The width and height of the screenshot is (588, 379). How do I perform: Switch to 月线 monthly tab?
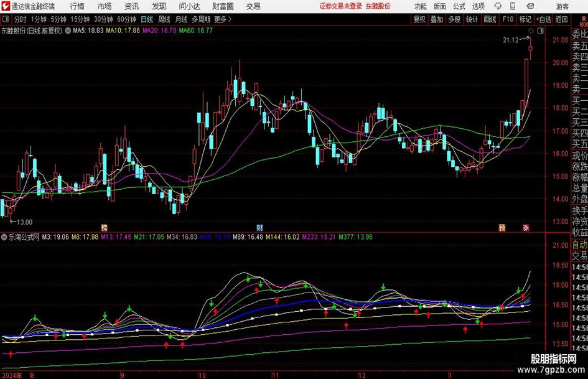(x=181, y=19)
